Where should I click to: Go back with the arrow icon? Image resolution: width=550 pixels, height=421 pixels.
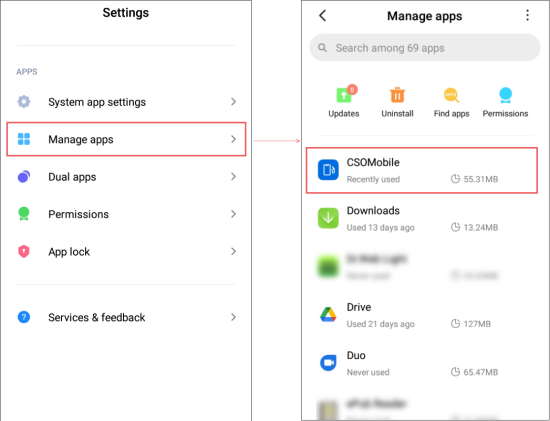point(323,15)
